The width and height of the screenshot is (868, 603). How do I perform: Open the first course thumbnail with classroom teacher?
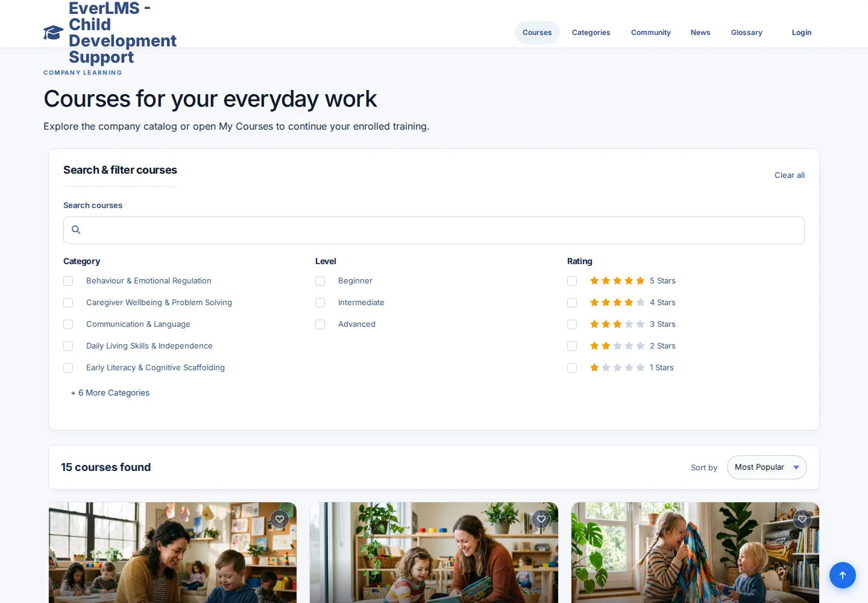click(x=172, y=552)
